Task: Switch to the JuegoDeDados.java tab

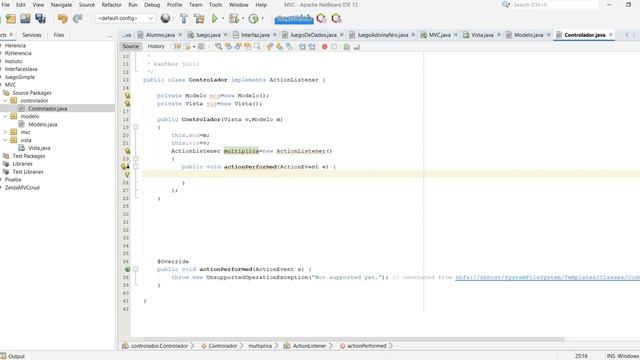Action: 313,35
